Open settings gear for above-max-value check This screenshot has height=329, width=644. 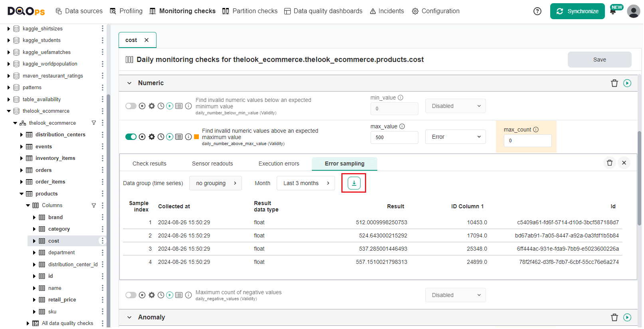(x=152, y=137)
